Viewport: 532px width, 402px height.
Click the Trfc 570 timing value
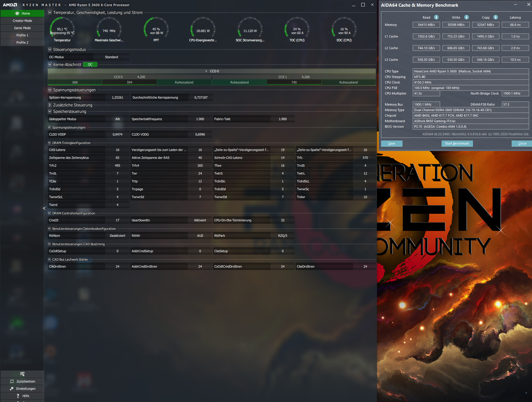pos(365,158)
